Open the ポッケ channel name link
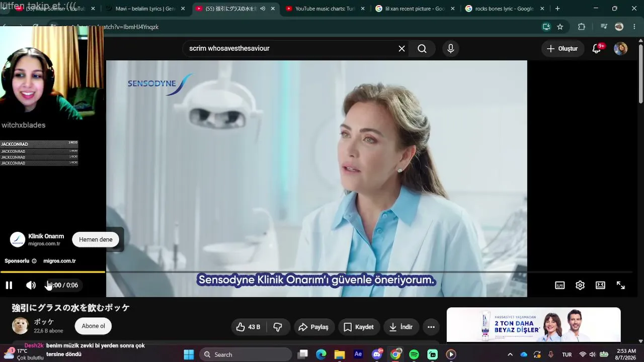 [44, 322]
